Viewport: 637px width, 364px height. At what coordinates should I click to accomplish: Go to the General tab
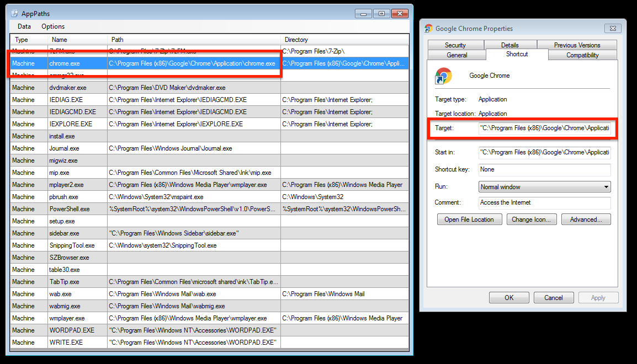457,55
